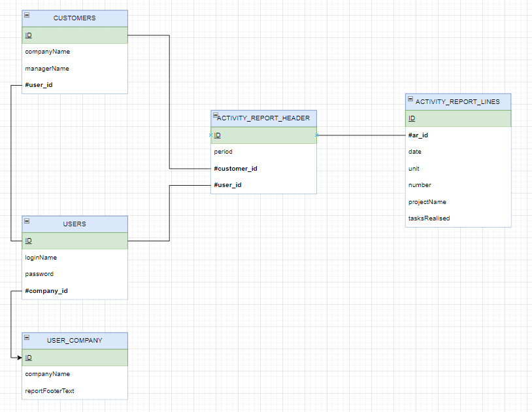Collapse the USER_COMPANY table
Image resolution: width=532 pixels, height=412 pixels.
pos(27,337)
